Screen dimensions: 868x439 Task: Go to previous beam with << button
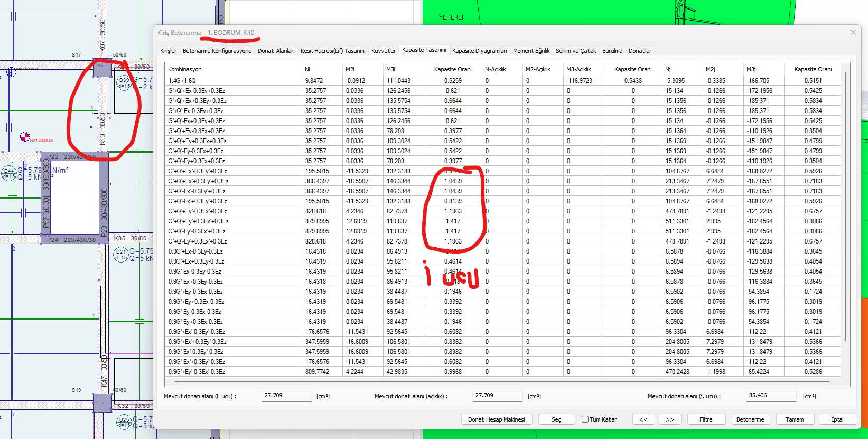click(643, 419)
